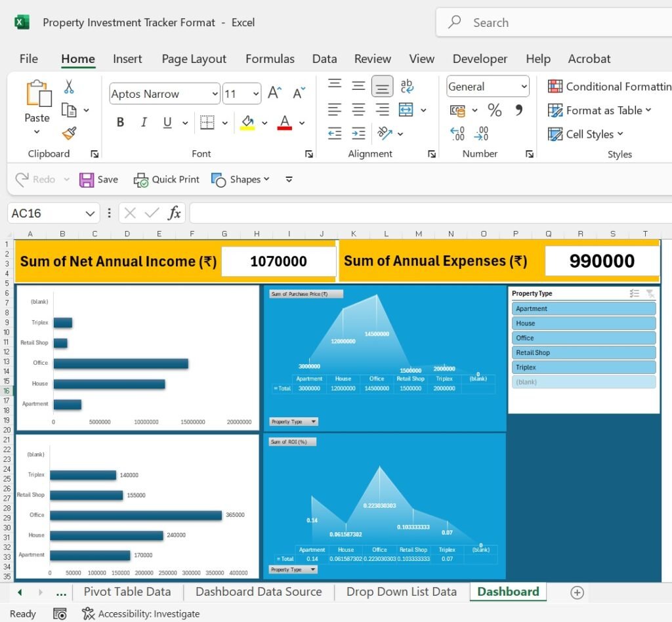672x622 pixels.
Task: Click the AC16 Name Box
Action: click(x=53, y=213)
